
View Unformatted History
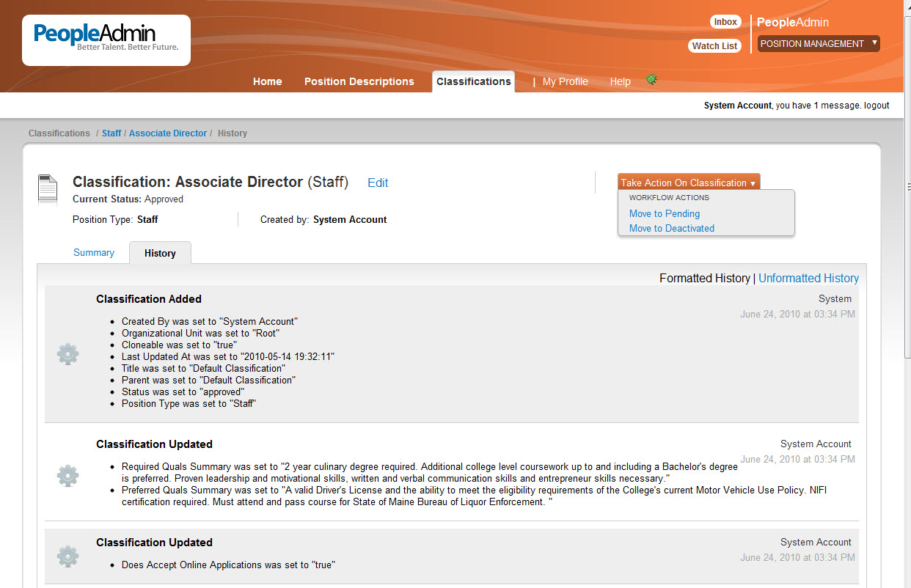coord(808,278)
